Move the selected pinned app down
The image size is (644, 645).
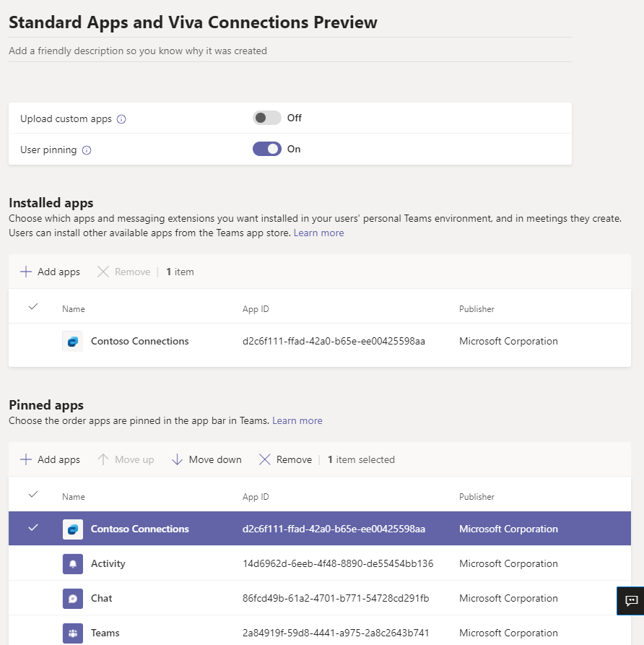[206, 460]
